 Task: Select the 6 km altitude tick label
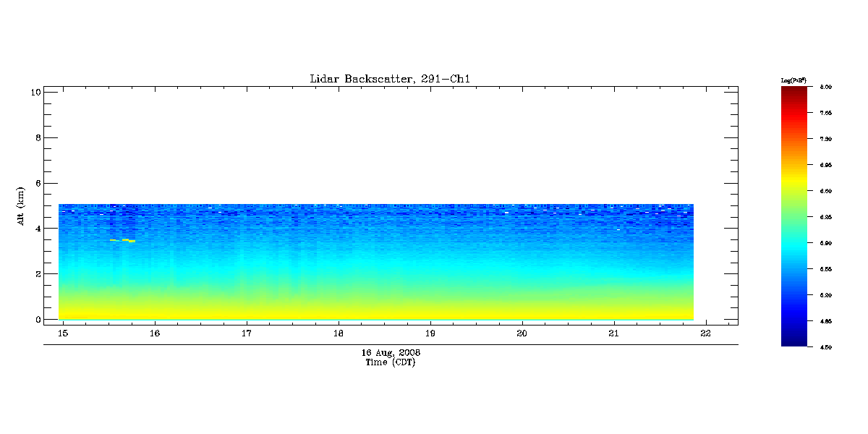point(36,183)
